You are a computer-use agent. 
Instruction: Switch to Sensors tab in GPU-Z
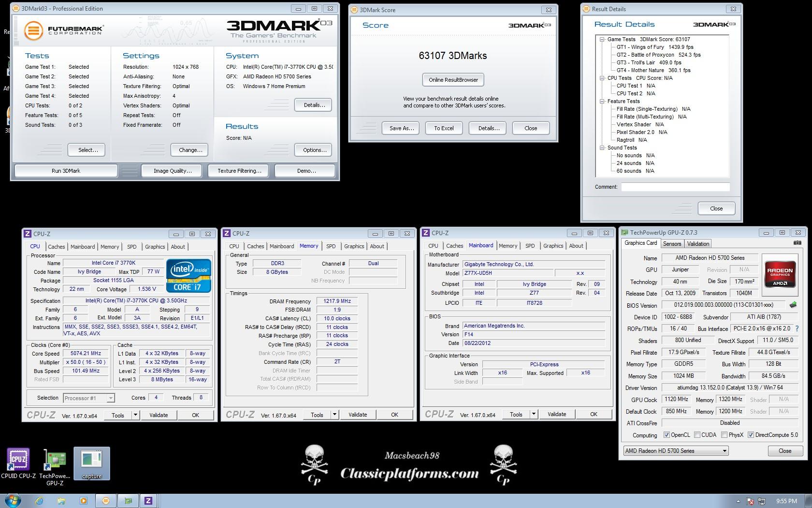pyautogui.click(x=672, y=244)
